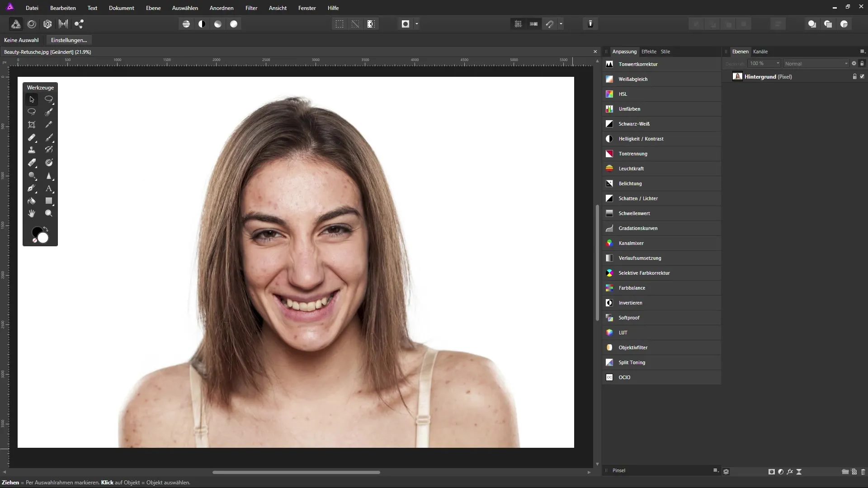Select the Selection Brush tool
The image size is (868, 488).
49,112
